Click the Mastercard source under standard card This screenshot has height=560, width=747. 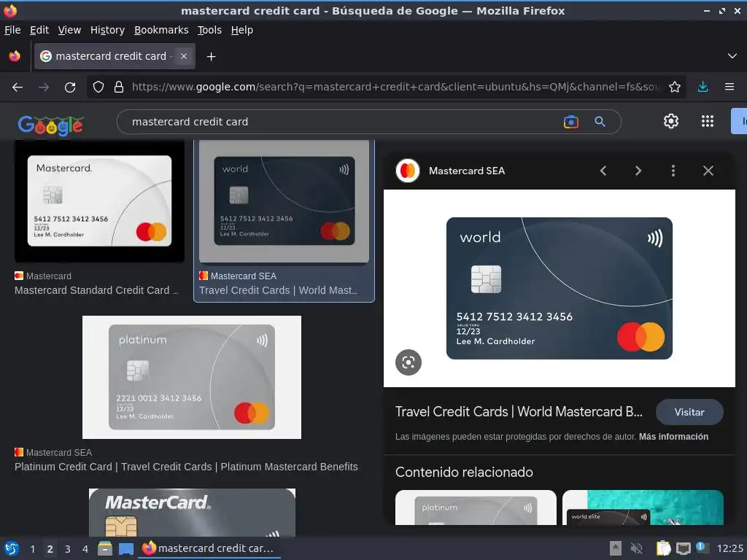click(x=43, y=276)
